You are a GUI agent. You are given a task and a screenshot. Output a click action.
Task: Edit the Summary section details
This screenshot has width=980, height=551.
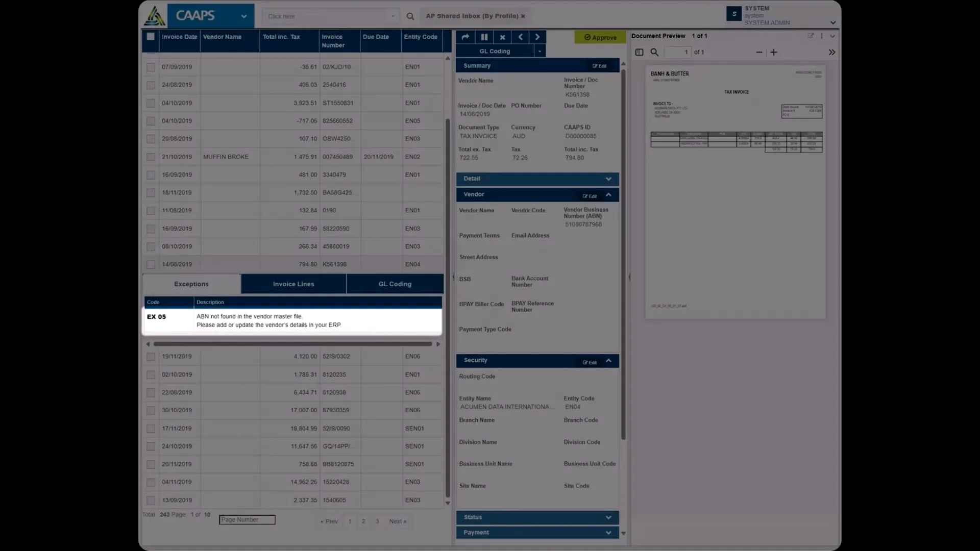(599, 65)
